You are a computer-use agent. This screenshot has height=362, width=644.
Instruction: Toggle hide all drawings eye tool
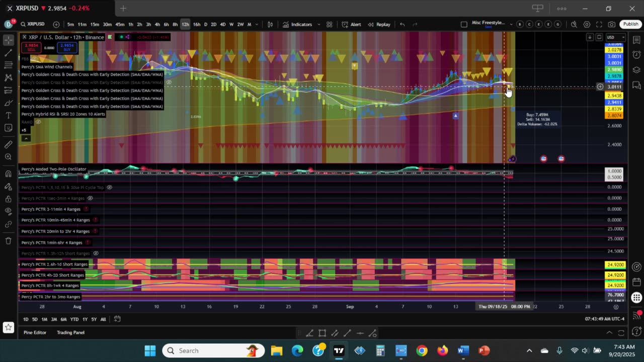(x=9, y=212)
